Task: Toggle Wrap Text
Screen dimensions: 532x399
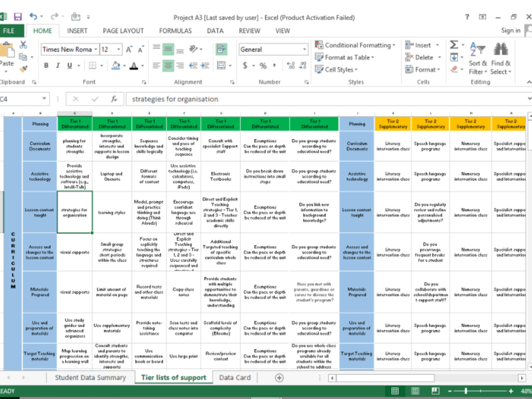Action: 221,49
